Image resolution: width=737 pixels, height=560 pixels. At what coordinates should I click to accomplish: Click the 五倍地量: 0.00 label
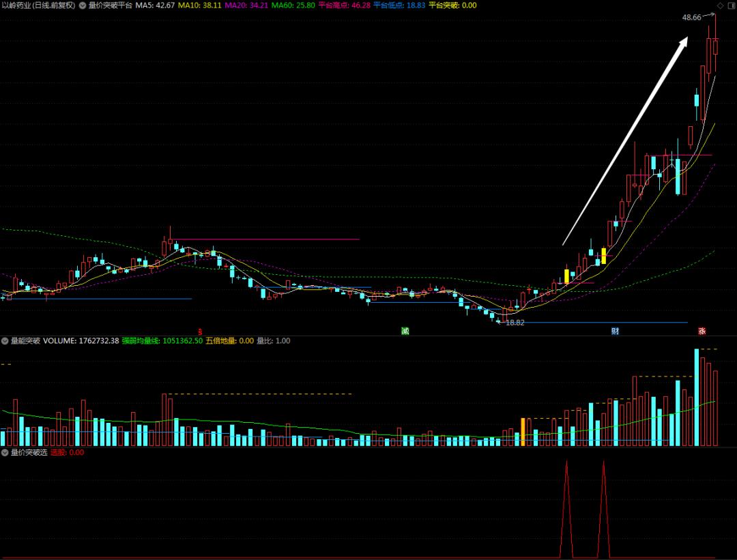(x=230, y=341)
